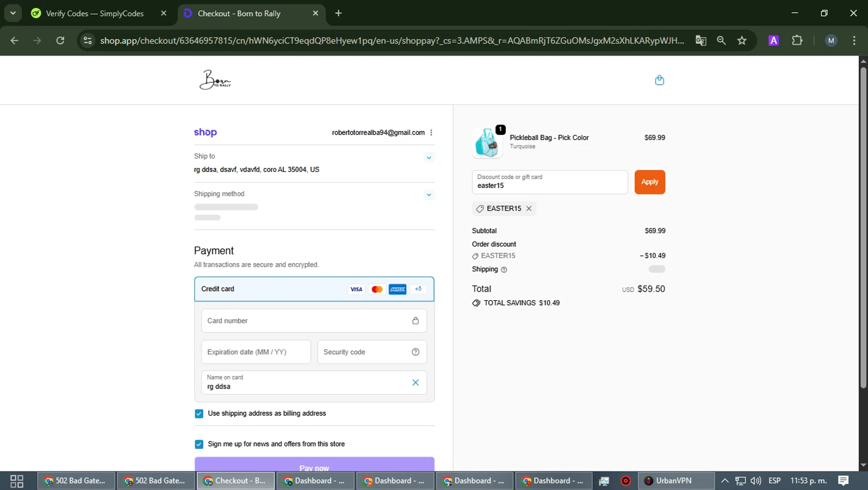Remove the EASTER15 discount tag

(x=529, y=208)
